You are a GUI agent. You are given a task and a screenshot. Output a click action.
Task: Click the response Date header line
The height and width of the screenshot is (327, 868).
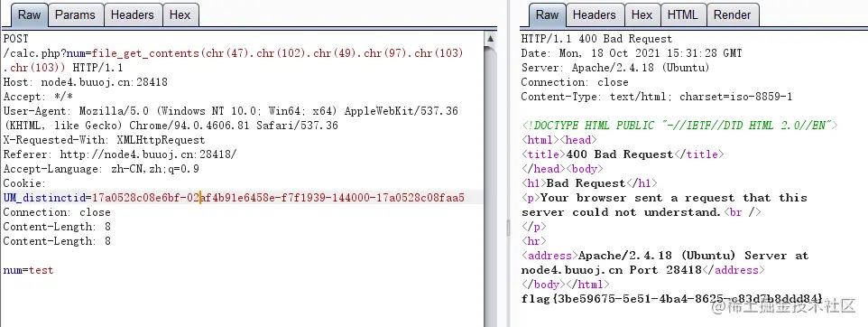(632, 53)
